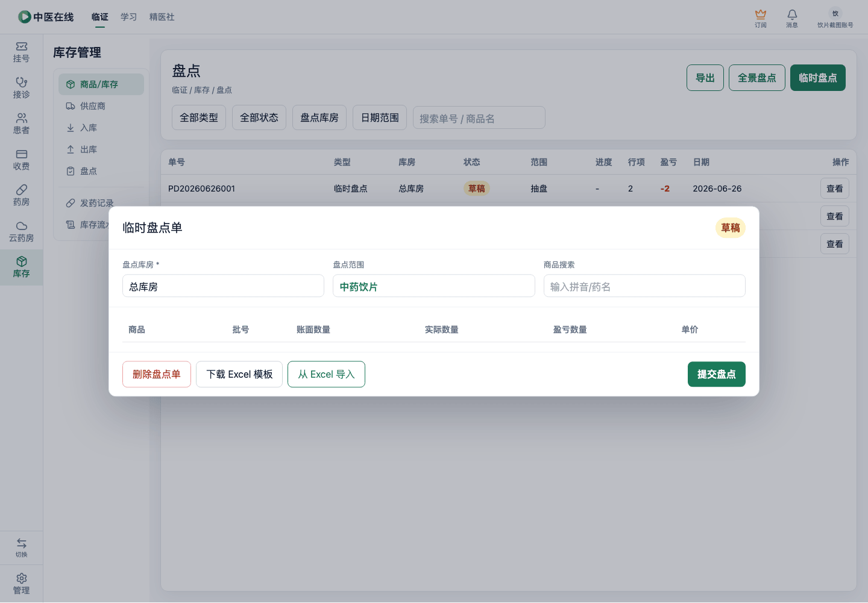
Task: Open the 全部状态 filter dropdown
Action: (x=259, y=117)
